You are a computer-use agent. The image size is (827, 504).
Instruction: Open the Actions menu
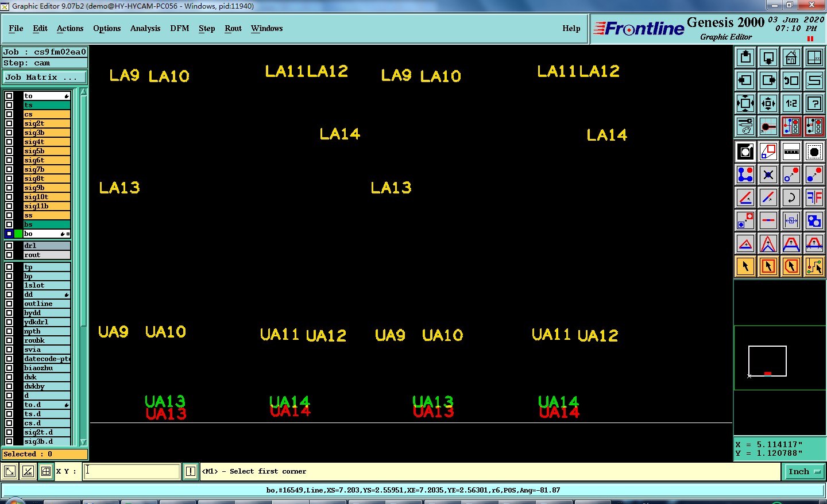(x=70, y=28)
